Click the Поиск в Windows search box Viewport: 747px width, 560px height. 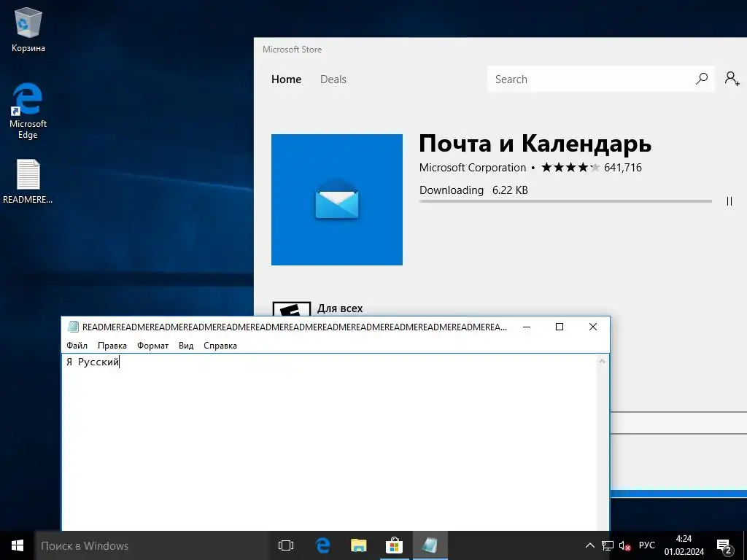click(152, 545)
